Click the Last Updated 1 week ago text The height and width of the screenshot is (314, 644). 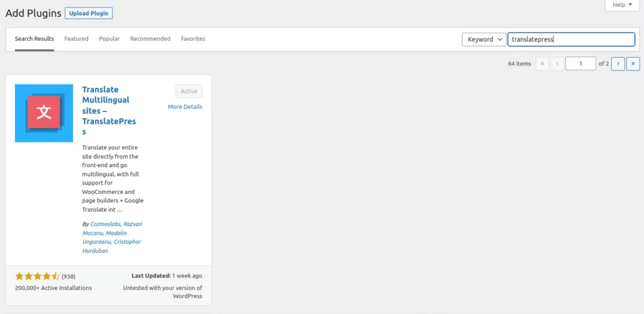[167, 276]
